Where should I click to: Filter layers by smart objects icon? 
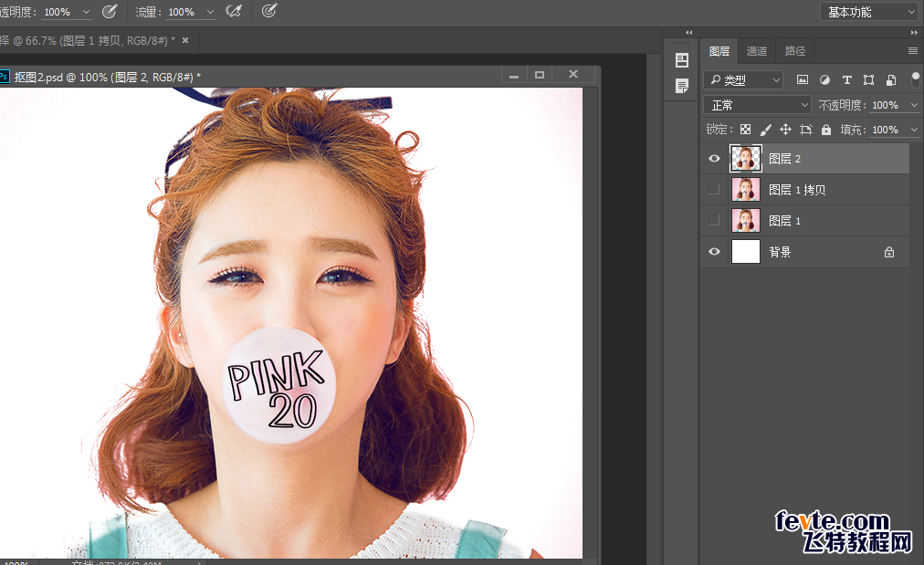pos(891,79)
